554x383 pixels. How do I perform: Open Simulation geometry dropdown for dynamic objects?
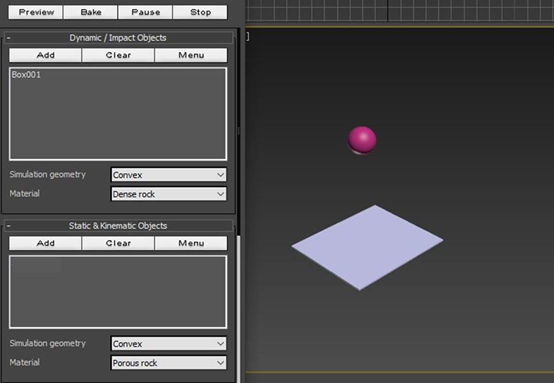[169, 175]
